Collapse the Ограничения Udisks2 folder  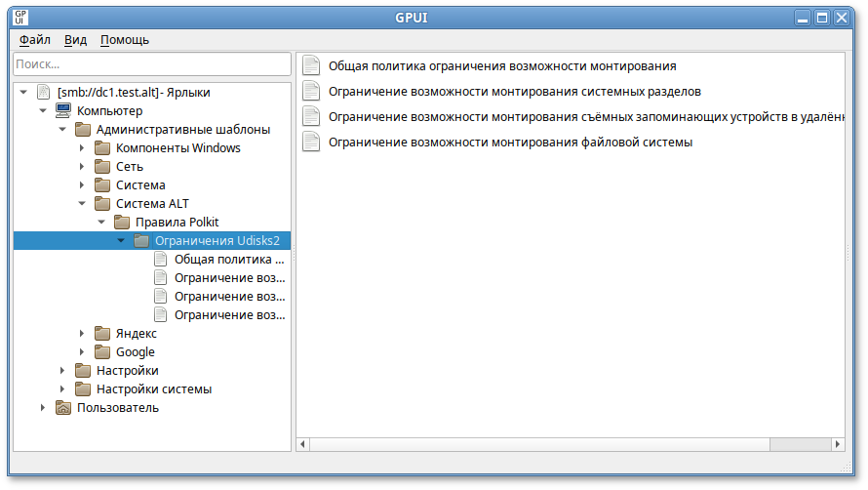pyautogui.click(x=121, y=240)
